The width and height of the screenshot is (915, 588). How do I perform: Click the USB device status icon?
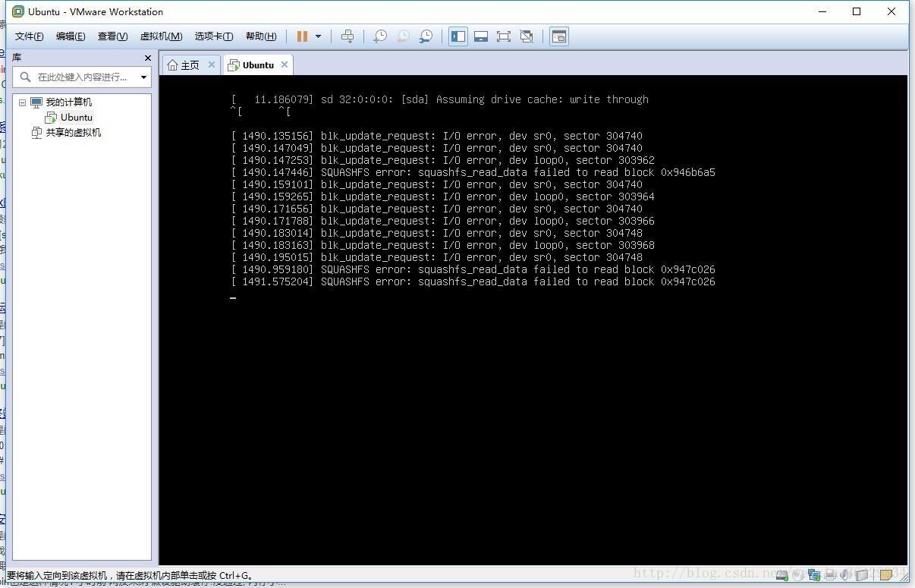[862, 574]
